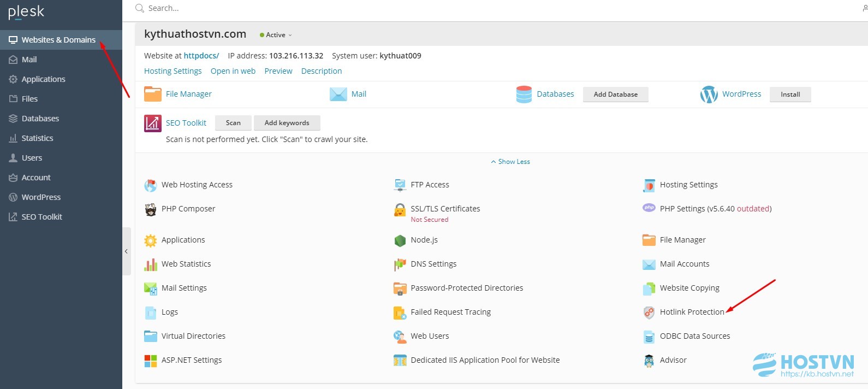868x389 pixels.
Task: Click the Web Users icon
Action: (400, 337)
